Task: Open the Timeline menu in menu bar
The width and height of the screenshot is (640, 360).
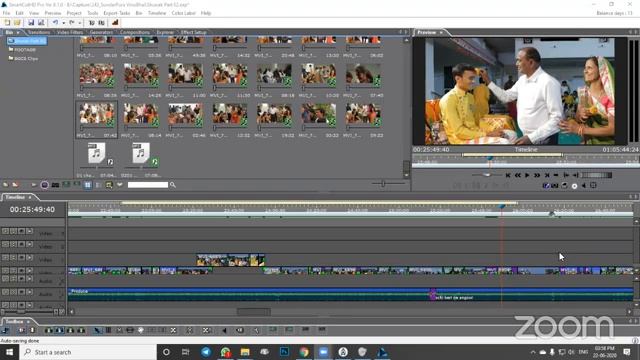Action: pyautogui.click(x=157, y=13)
